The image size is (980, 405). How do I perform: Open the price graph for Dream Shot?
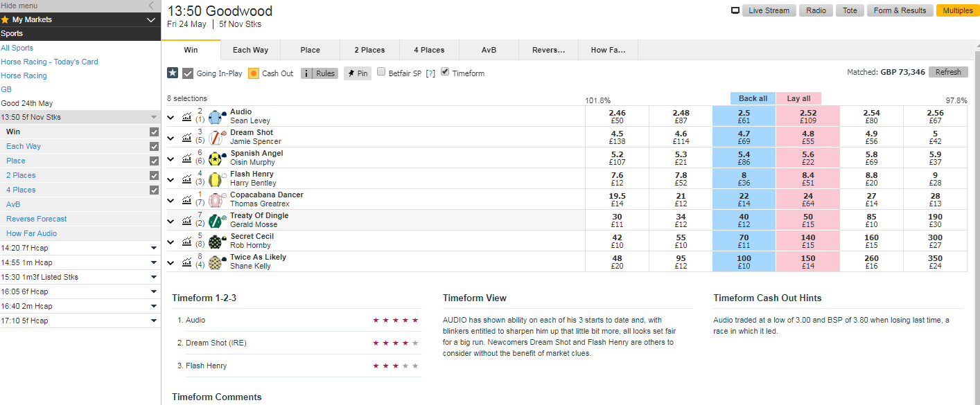click(186, 138)
